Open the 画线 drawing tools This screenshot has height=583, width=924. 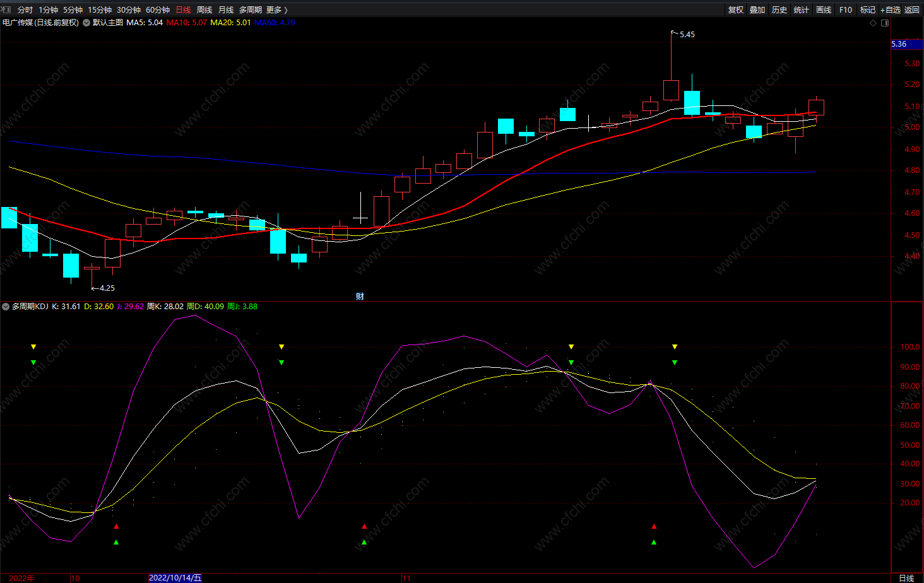pos(824,10)
